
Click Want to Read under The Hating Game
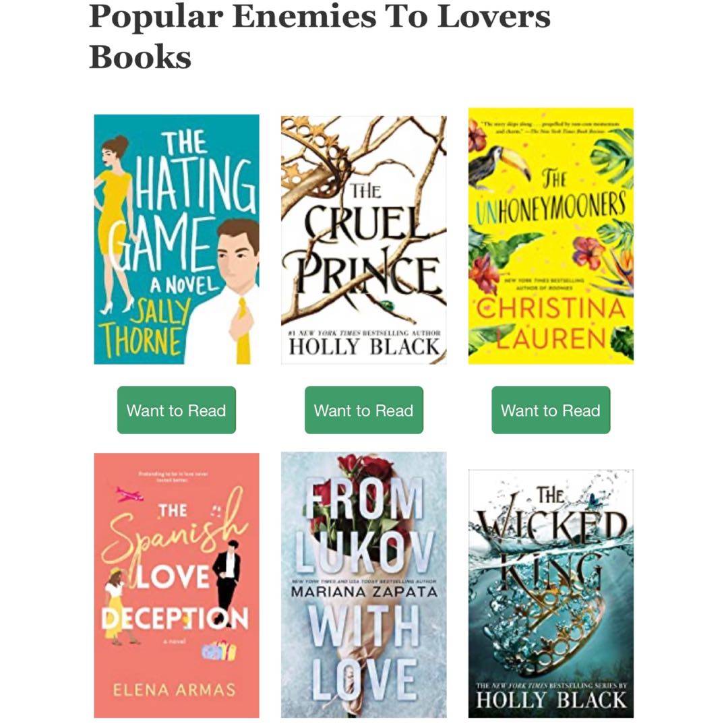(177, 410)
